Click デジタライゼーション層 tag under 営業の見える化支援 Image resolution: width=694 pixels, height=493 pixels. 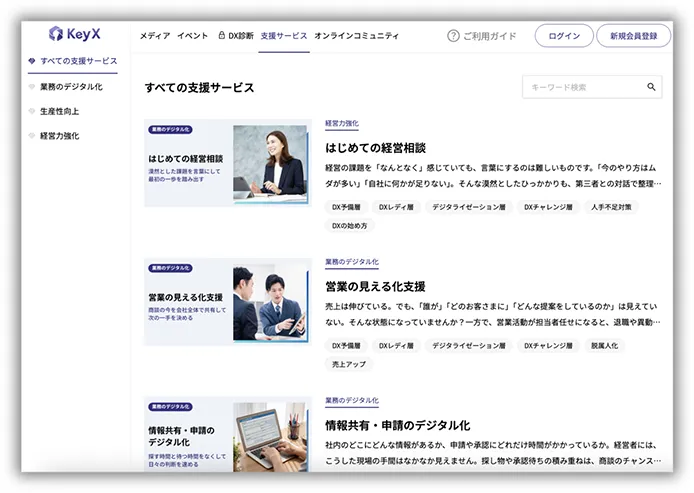click(469, 346)
